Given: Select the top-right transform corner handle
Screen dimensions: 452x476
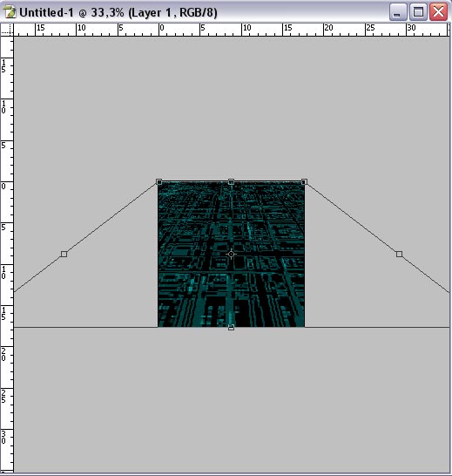Looking at the screenshot, I should click(x=304, y=182).
